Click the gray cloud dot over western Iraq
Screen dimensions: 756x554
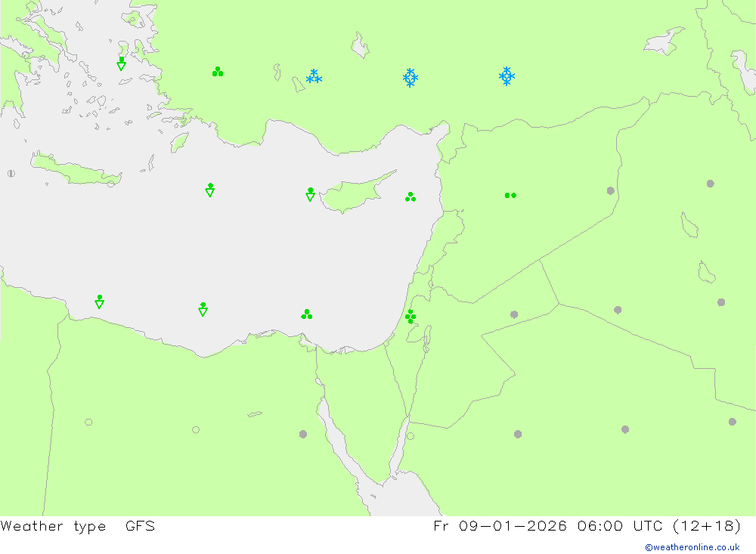618,310
